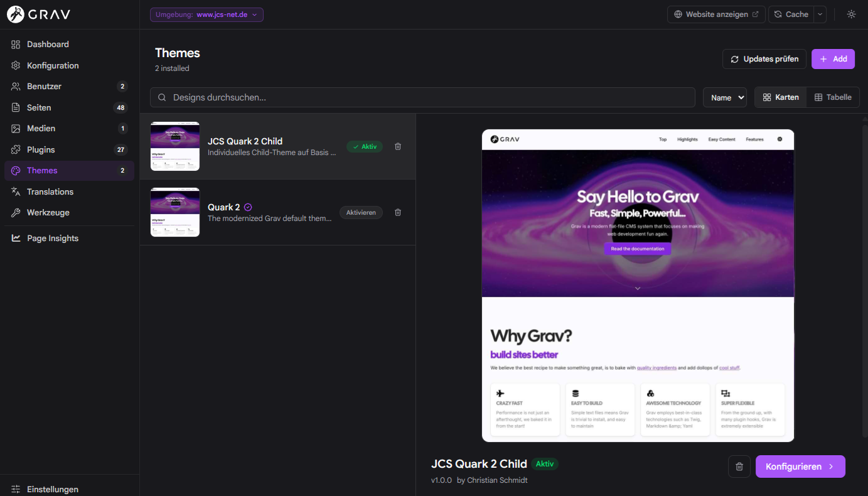Open Page Insights
Viewport: 868px width, 496px height.
tap(69, 239)
